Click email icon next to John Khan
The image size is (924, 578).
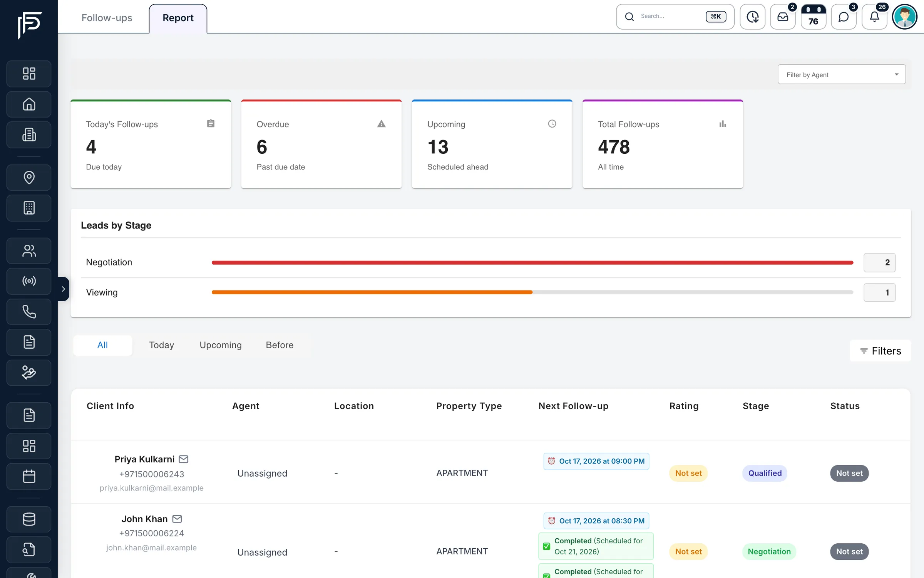[x=177, y=519]
